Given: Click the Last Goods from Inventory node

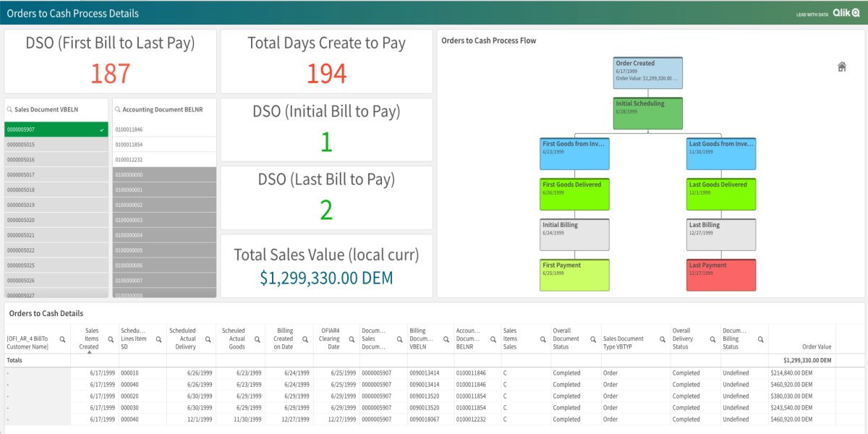Looking at the screenshot, I should (x=721, y=154).
